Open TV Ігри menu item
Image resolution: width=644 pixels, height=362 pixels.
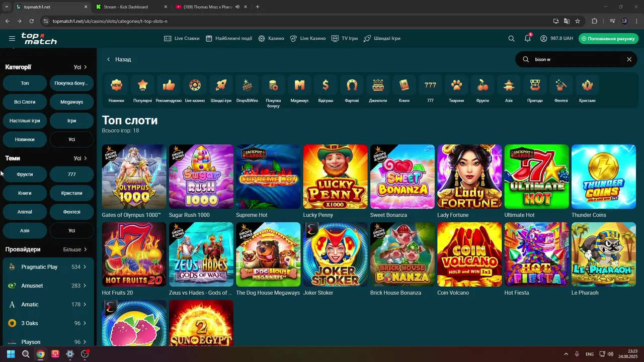click(345, 38)
